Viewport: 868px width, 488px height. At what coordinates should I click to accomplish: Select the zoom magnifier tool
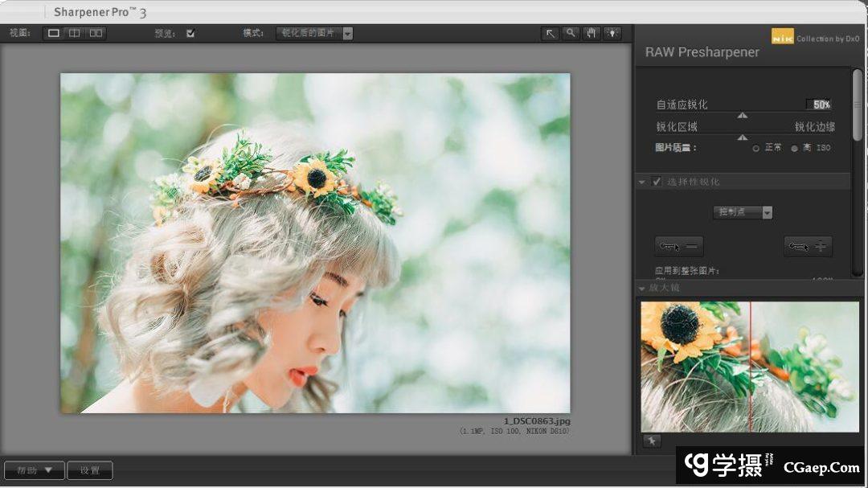tap(571, 33)
